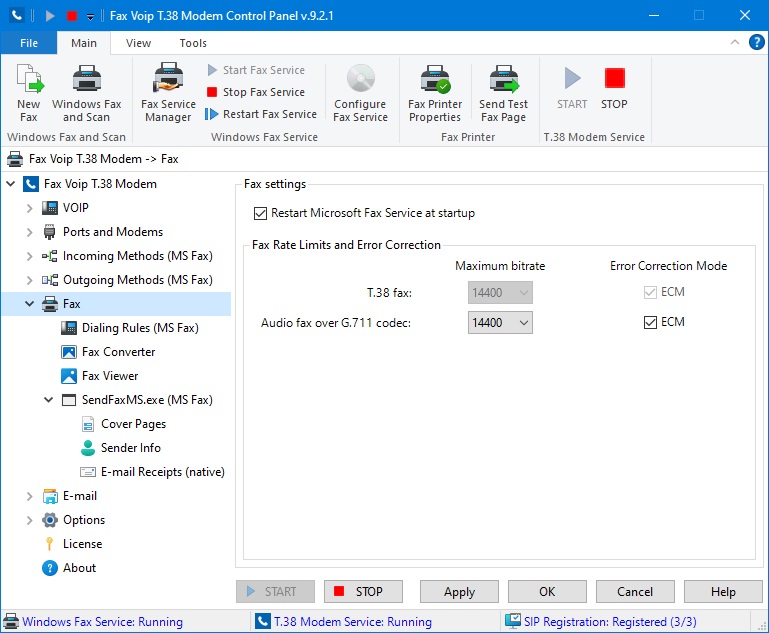Click the Apply button

point(459,592)
